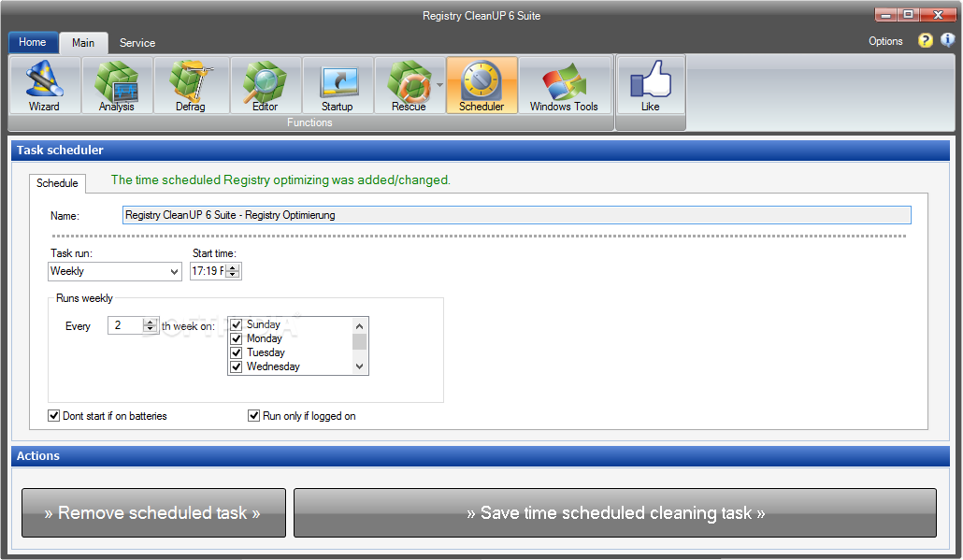Switch to the Service tab
This screenshot has height=560, width=963.
tap(137, 42)
